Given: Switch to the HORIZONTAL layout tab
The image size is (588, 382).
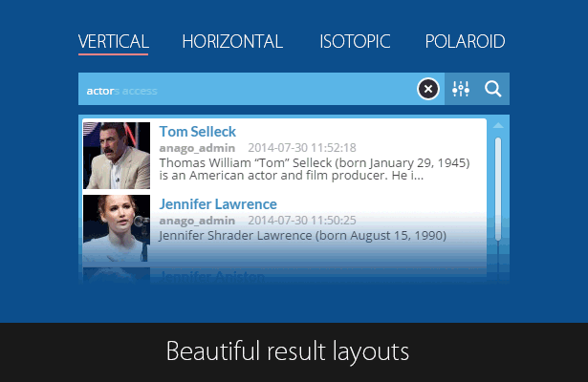Looking at the screenshot, I should click(x=232, y=42).
